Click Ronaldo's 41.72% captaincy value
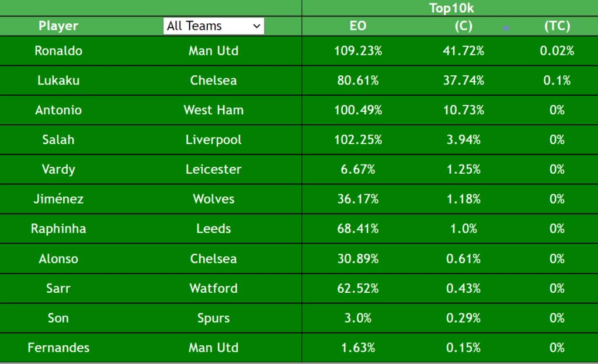The width and height of the screenshot is (598, 364). (463, 51)
